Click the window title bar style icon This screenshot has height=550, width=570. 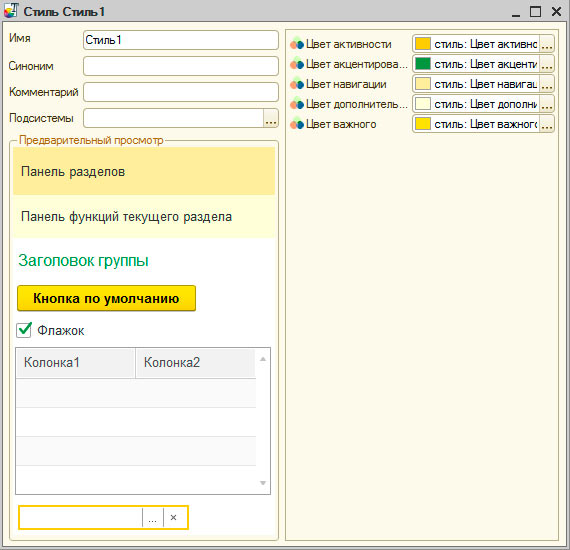tap(11, 11)
